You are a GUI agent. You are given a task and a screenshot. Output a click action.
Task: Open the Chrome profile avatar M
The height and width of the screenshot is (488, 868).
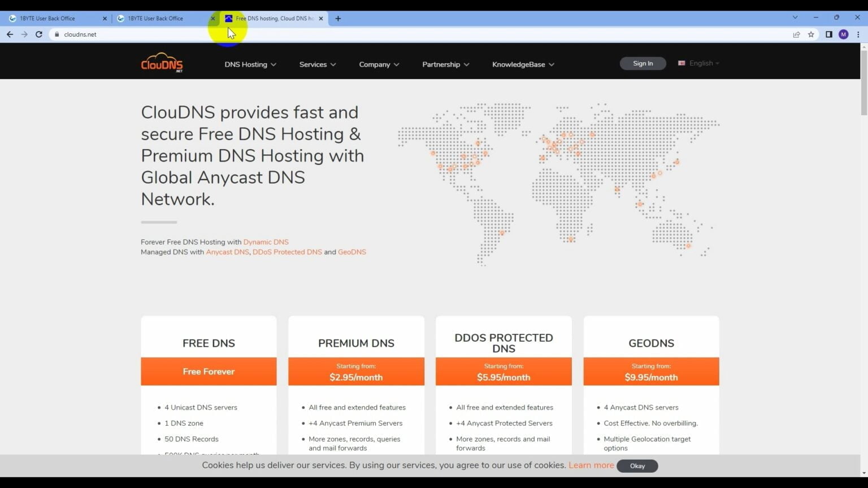[x=843, y=34]
